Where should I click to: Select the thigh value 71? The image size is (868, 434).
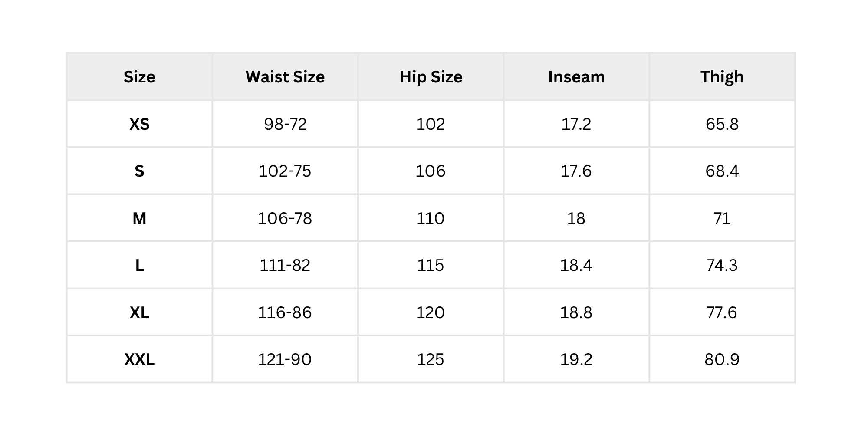coord(722,218)
